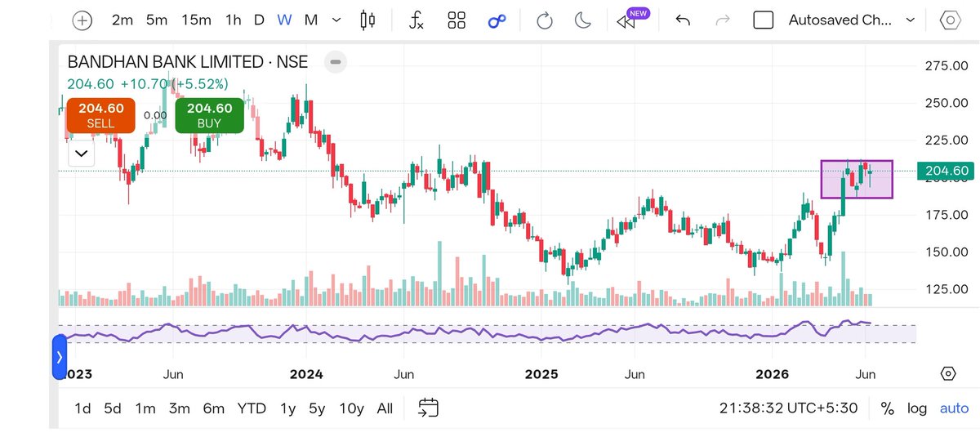Expand the legend collapse chevron under SELL

click(81, 153)
